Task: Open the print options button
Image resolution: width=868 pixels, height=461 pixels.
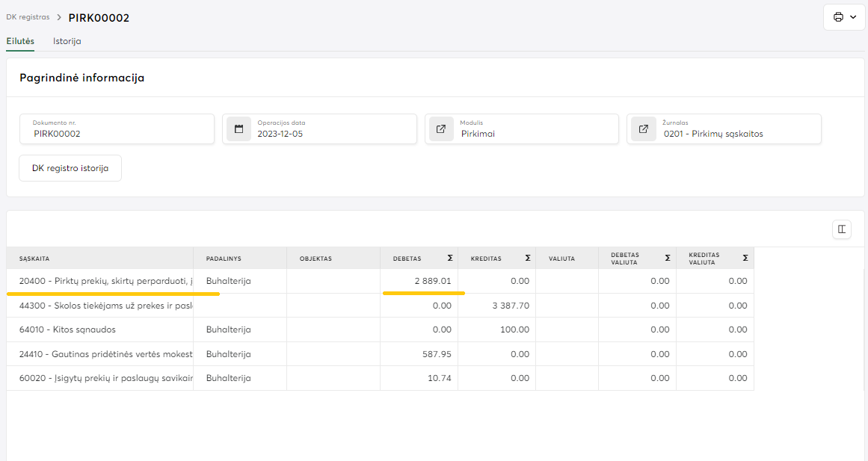Action: [843, 17]
